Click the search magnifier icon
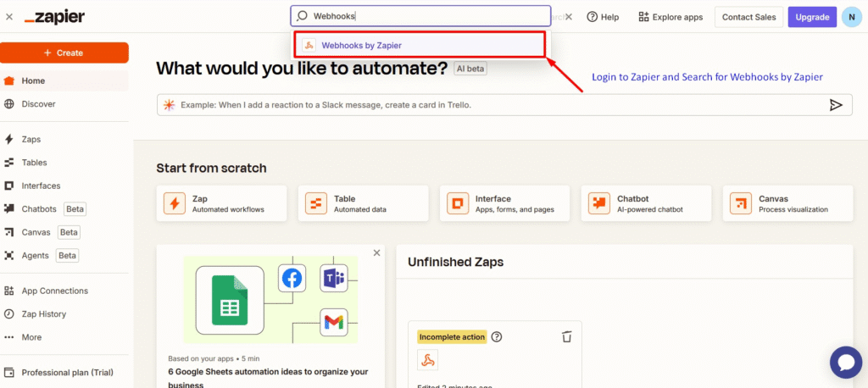 tap(303, 16)
